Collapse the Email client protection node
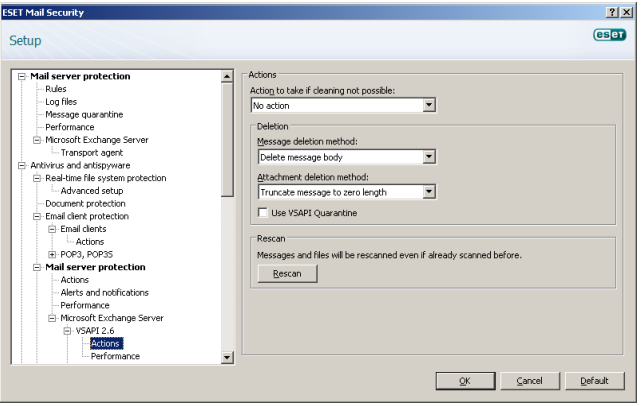Screen dimensions: 641x406 point(37,217)
